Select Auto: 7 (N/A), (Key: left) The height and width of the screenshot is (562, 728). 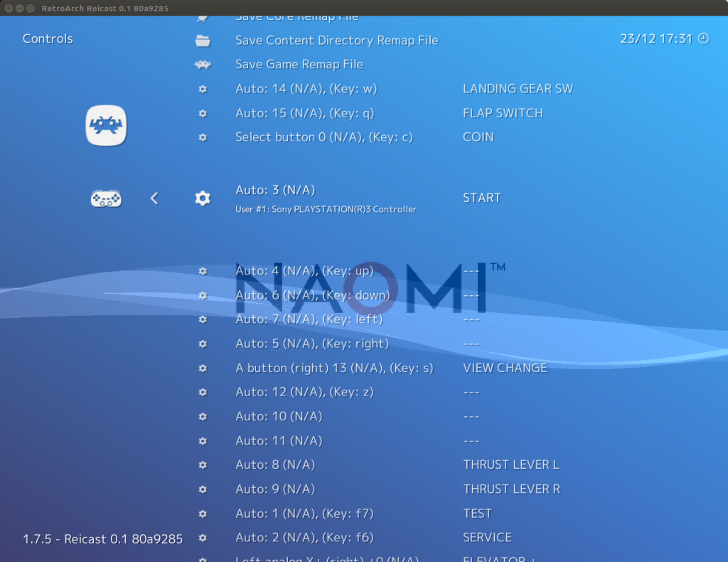(x=309, y=319)
